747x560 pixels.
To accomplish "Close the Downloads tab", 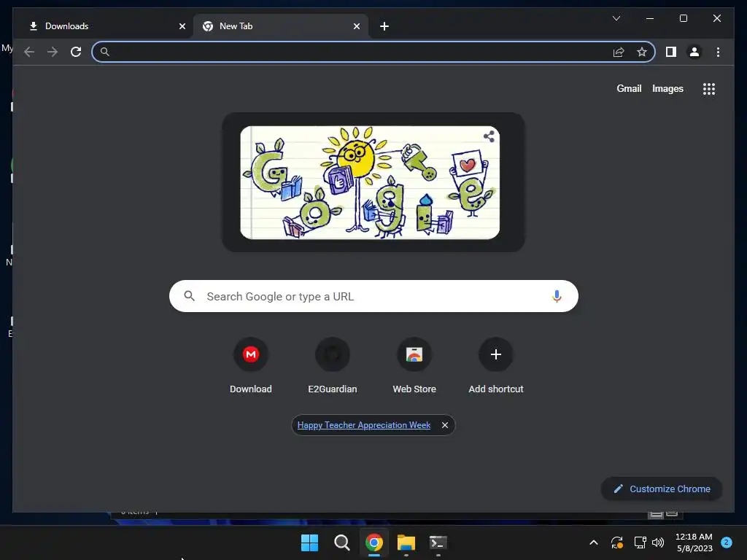I will pos(182,26).
